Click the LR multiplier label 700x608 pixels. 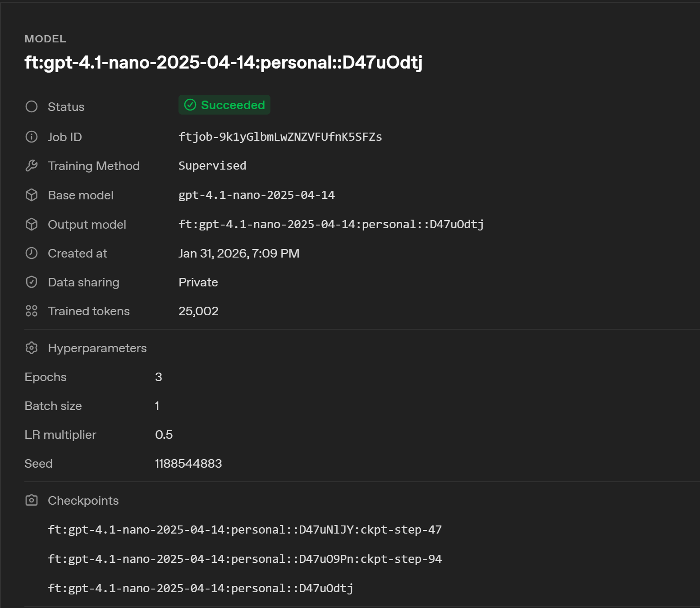coord(60,435)
